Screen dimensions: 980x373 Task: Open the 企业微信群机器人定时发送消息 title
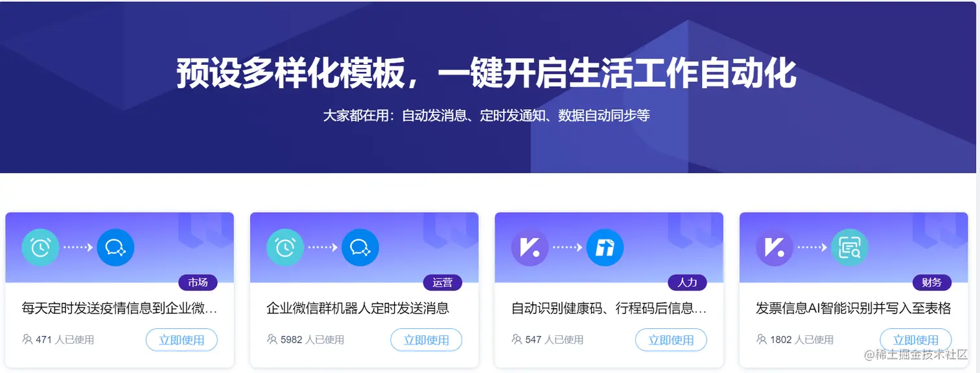358,308
